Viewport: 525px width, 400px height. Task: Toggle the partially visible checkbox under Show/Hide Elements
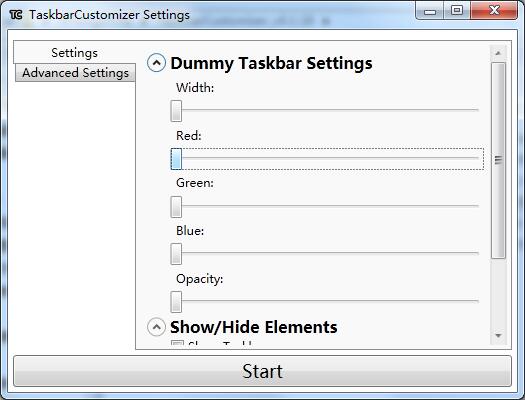click(177, 343)
